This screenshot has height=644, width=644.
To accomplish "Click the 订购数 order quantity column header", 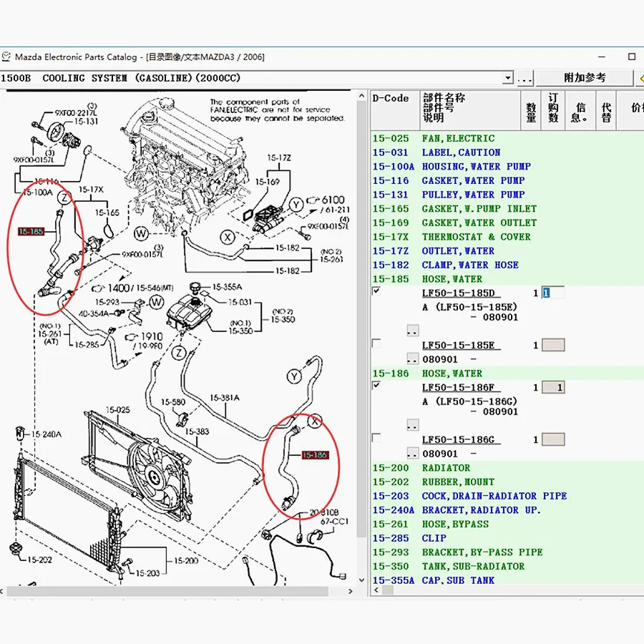I will [x=553, y=110].
